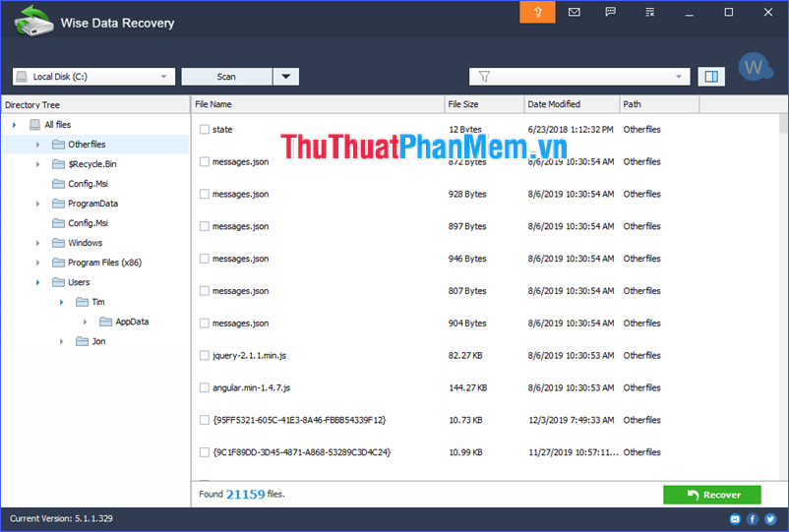
Task: Select the {9C1F89DD-3D45...} file row
Action: click(485, 452)
